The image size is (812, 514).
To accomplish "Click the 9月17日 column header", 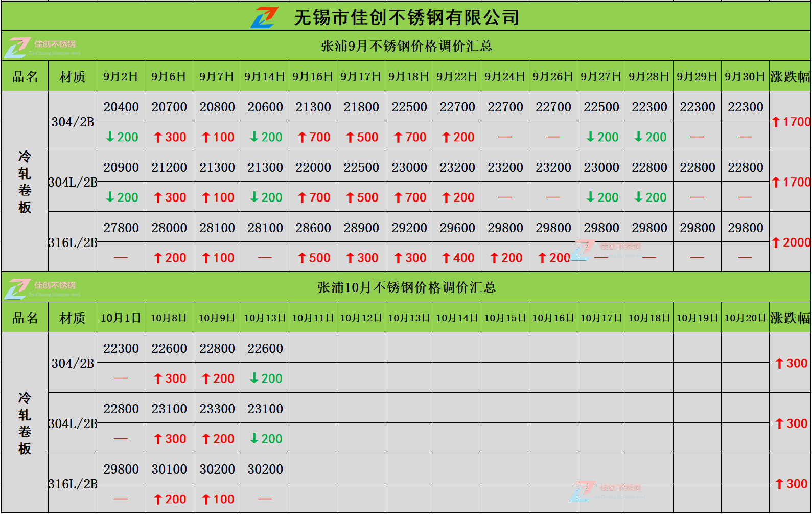I will (x=361, y=76).
